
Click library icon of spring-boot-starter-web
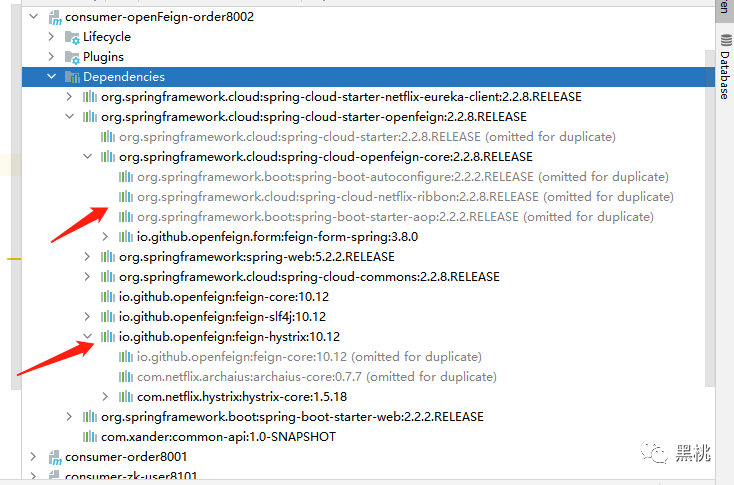coord(90,417)
